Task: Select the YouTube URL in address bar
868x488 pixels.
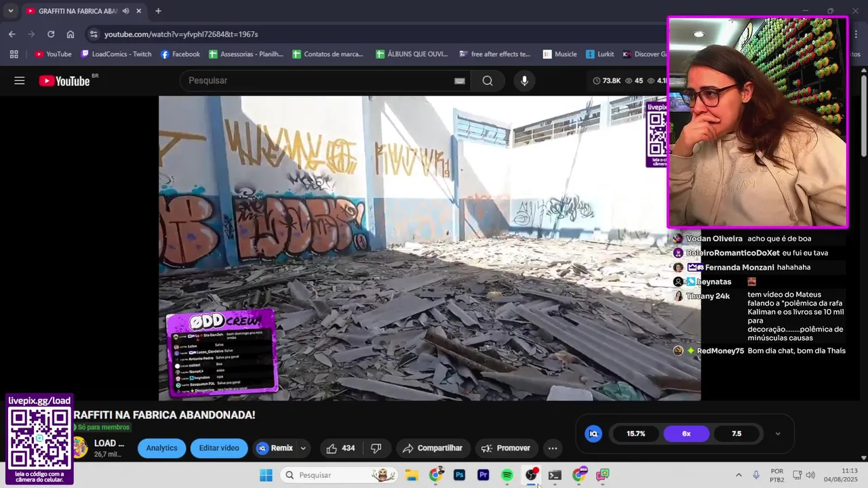Action: pyautogui.click(x=181, y=34)
